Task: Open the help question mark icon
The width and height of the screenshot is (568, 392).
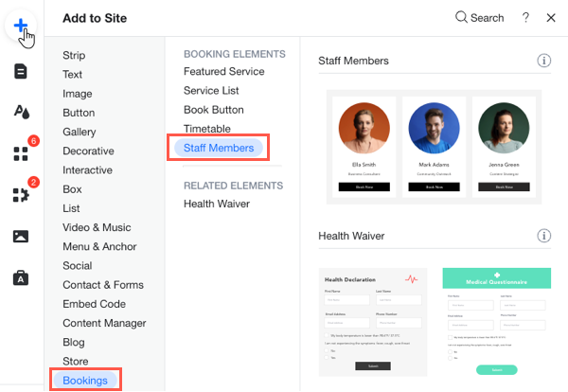Action: 525,18
